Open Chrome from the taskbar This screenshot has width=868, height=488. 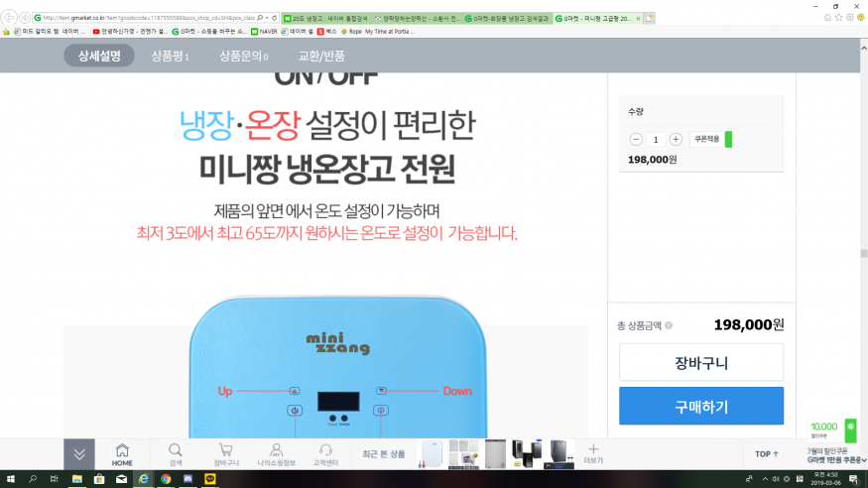click(166, 479)
